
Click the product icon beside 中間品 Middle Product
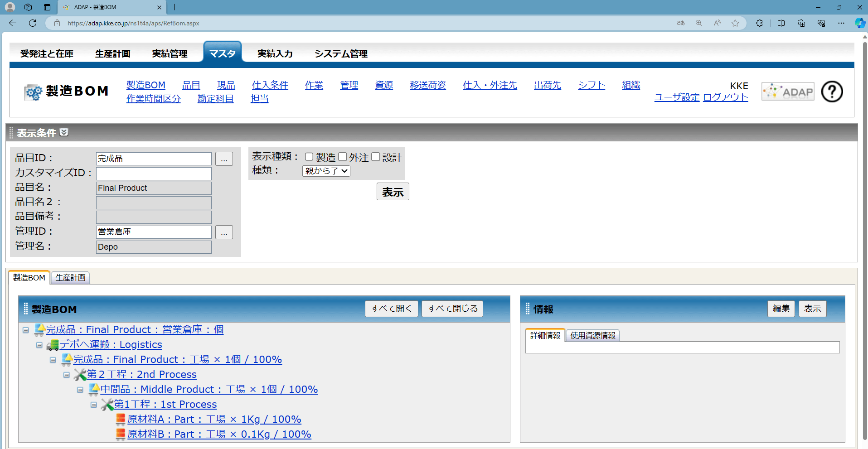pyautogui.click(x=94, y=390)
